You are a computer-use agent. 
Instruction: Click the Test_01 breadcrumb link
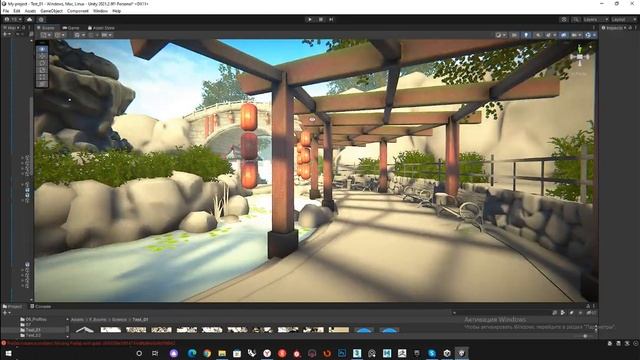(x=140, y=320)
